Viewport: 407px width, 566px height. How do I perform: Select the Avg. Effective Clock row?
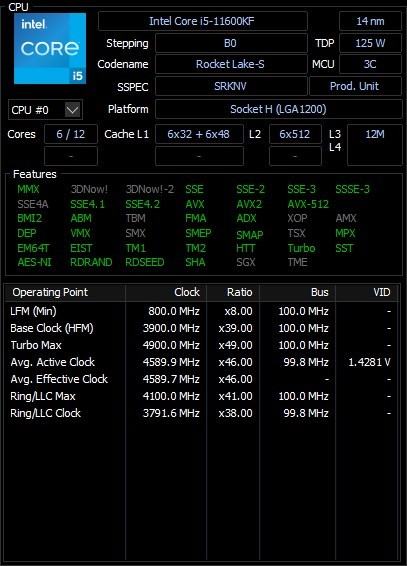201,379
